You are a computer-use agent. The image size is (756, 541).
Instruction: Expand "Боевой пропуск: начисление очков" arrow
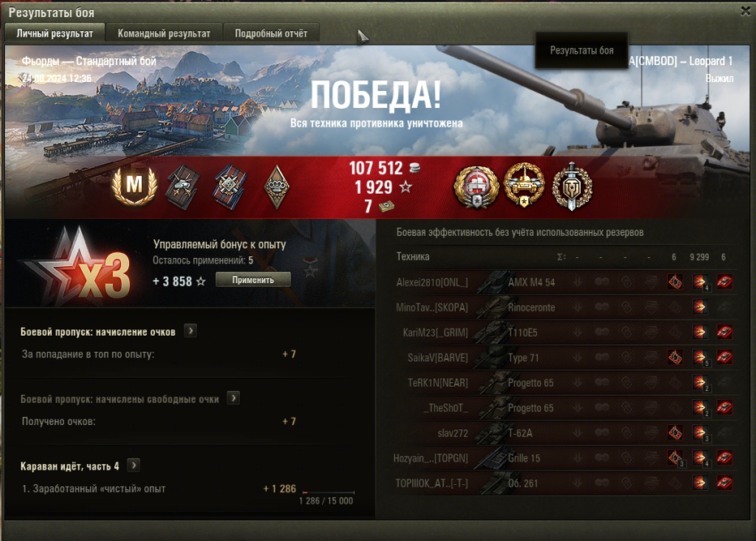(x=191, y=331)
